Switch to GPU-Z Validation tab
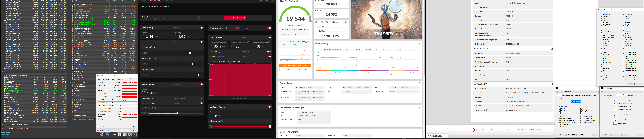Viewport: 644px width, 139px height. pyautogui.click(x=121, y=79)
